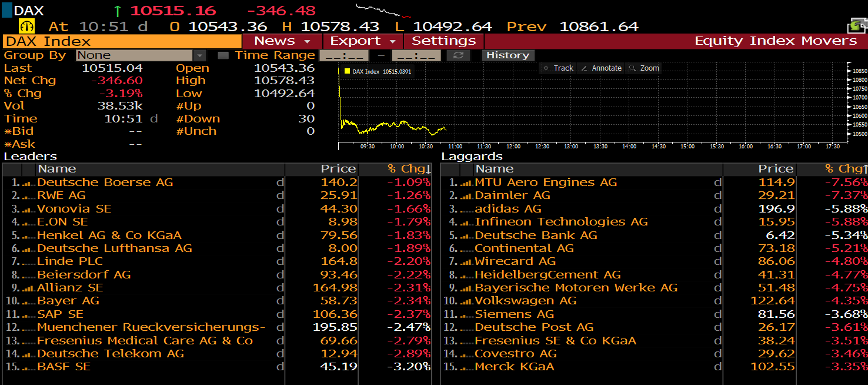
Task: Click the bar icon beside Wirecard AG
Action: click(466, 262)
